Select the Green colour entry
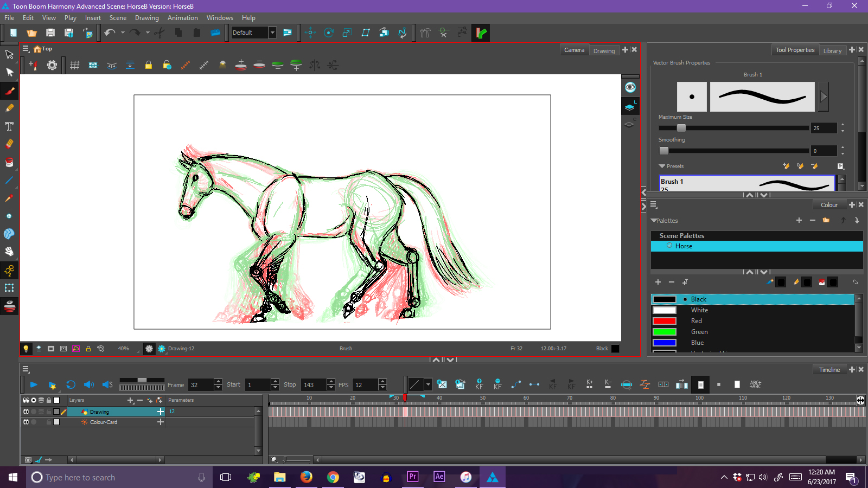This screenshot has height=488, width=868. tap(752, 332)
